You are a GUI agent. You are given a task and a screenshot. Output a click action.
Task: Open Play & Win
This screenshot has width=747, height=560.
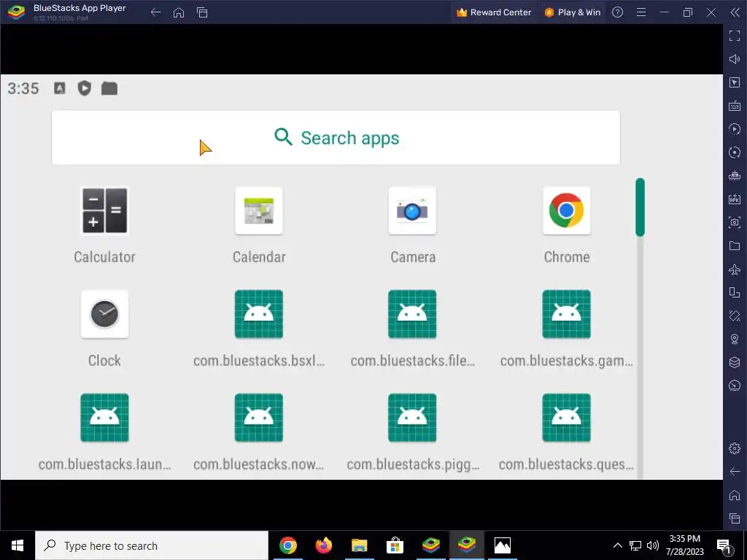click(573, 12)
